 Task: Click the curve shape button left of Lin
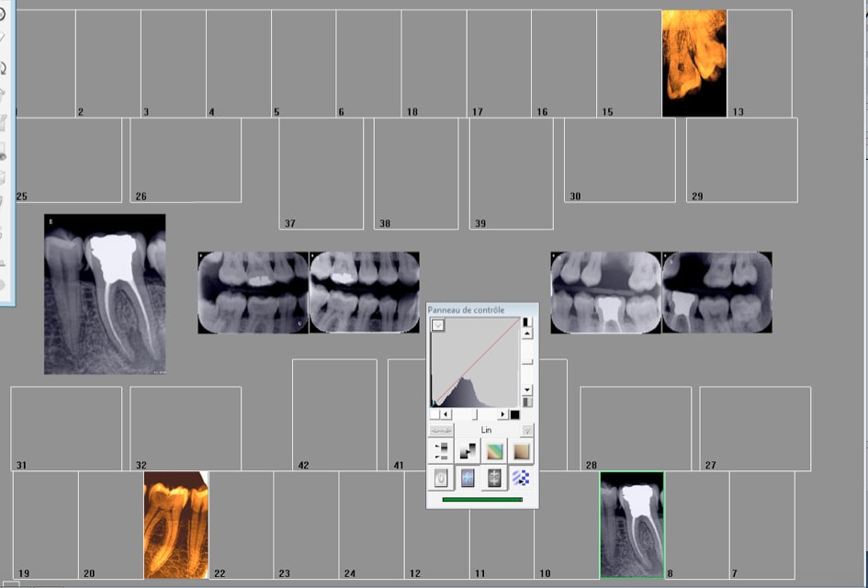[x=442, y=430]
